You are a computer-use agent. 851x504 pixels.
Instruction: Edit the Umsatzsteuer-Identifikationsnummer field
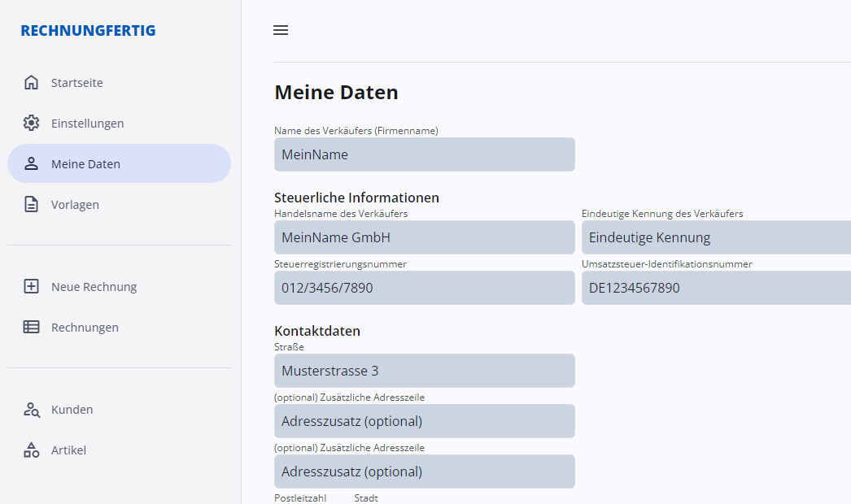point(716,288)
